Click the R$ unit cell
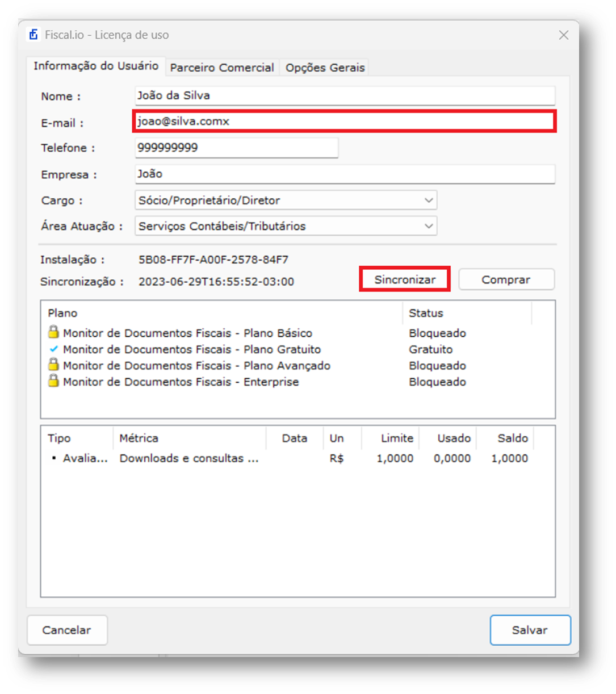The width and height of the screenshot is (616, 694). coord(337,458)
